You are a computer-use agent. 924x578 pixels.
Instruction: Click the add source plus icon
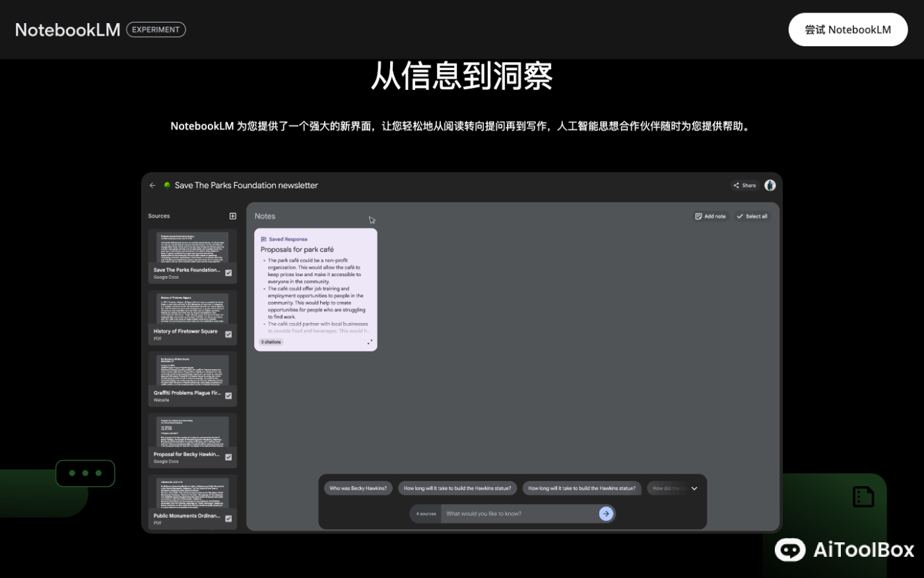click(232, 216)
